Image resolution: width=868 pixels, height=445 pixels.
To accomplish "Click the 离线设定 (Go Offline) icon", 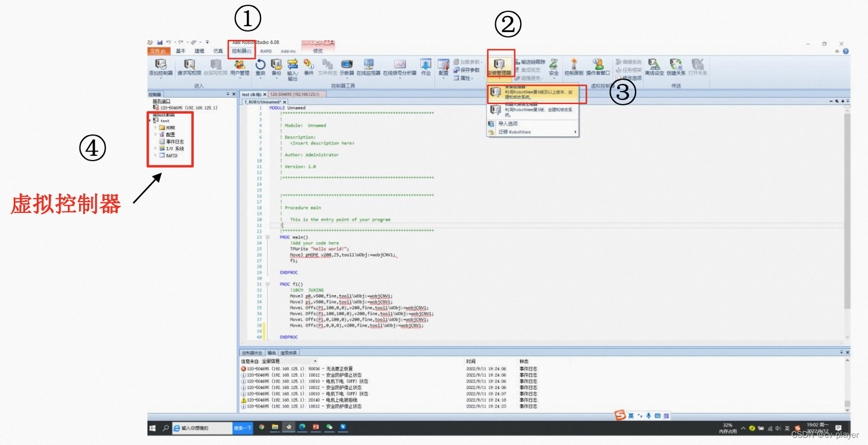I will click(x=655, y=67).
